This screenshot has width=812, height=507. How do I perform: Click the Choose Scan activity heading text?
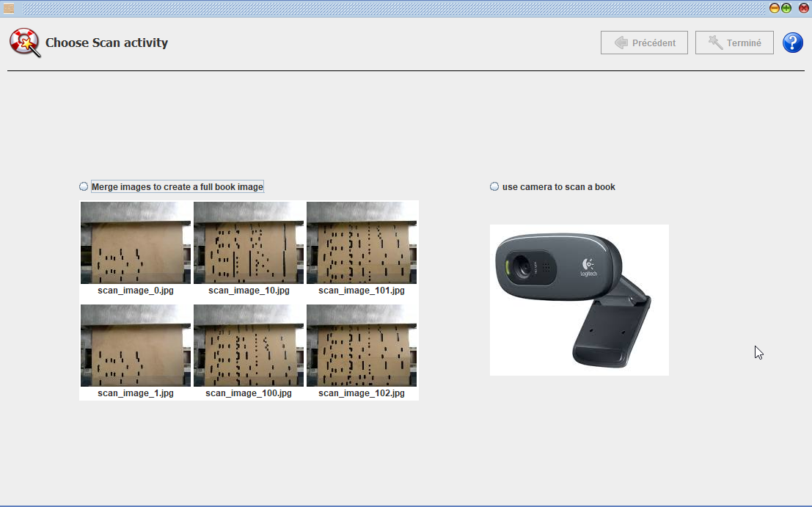[106, 43]
